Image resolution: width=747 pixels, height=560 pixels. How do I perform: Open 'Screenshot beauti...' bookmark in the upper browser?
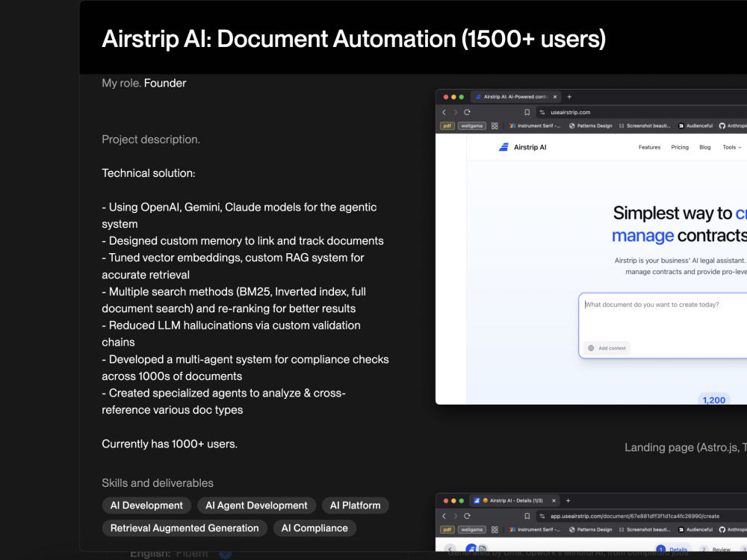click(645, 125)
